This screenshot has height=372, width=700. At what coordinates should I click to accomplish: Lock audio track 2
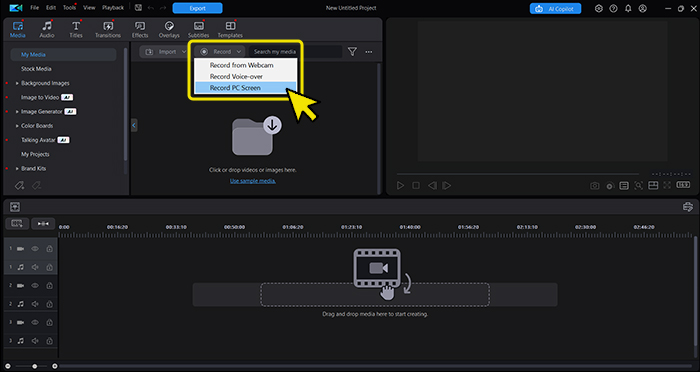50,304
